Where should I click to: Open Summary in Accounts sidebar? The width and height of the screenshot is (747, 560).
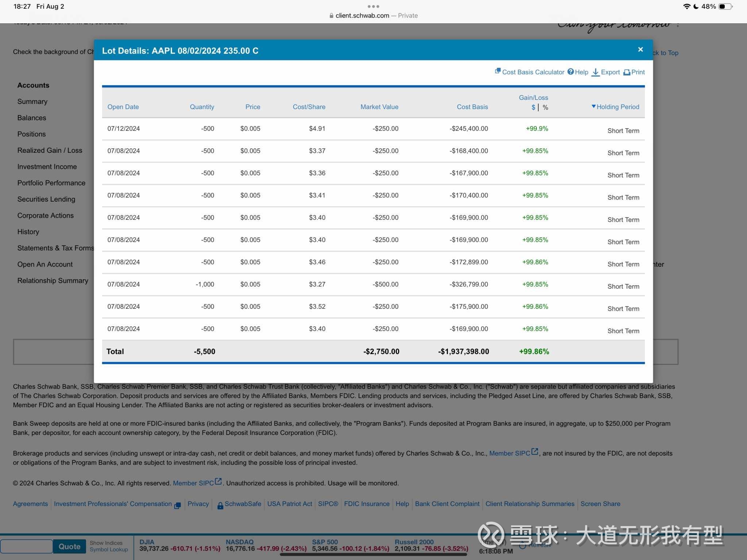coord(32,101)
